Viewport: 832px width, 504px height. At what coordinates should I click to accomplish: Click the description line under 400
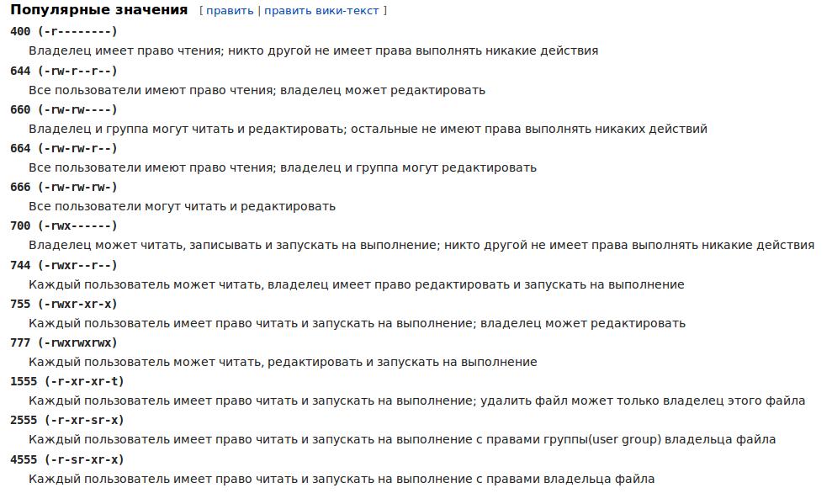(313, 51)
